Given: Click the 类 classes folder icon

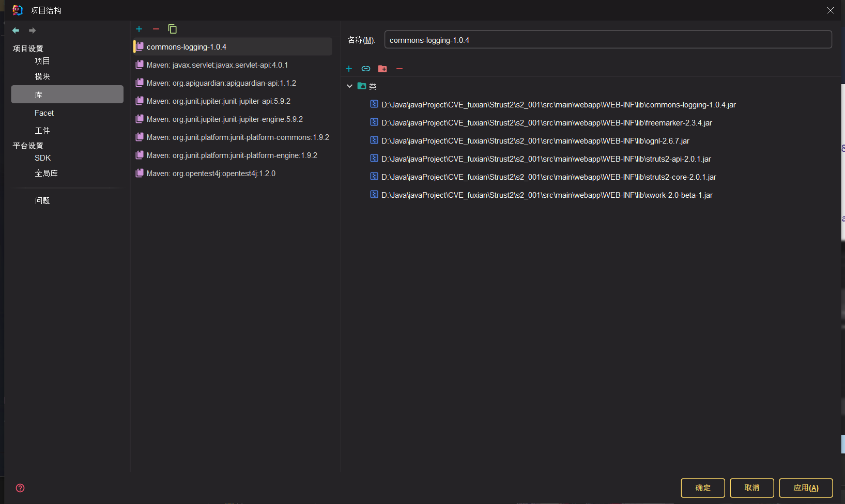Looking at the screenshot, I should pos(362,86).
